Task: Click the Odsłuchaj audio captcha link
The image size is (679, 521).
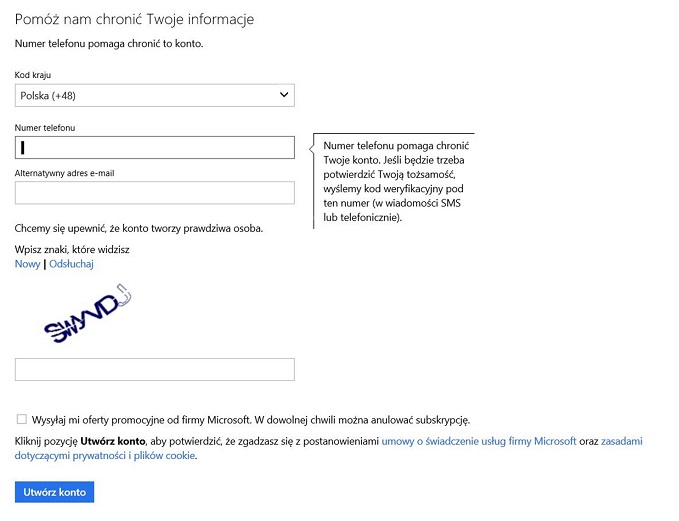Action: [x=71, y=264]
